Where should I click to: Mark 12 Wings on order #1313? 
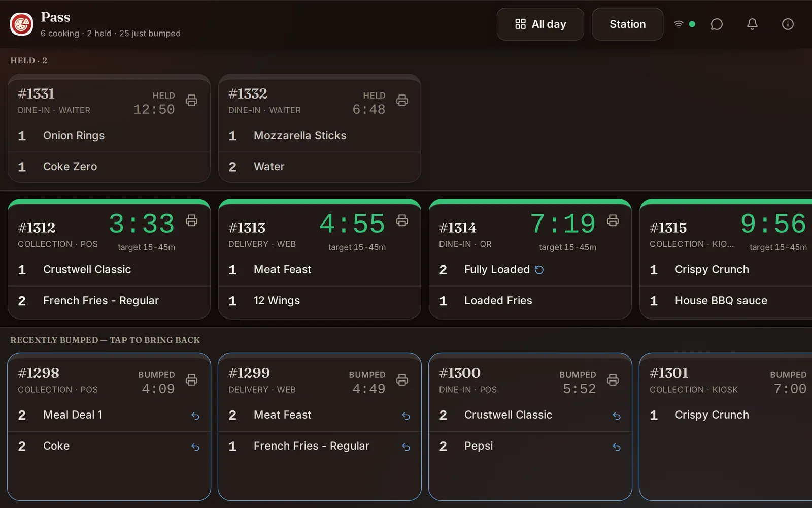pos(320,301)
